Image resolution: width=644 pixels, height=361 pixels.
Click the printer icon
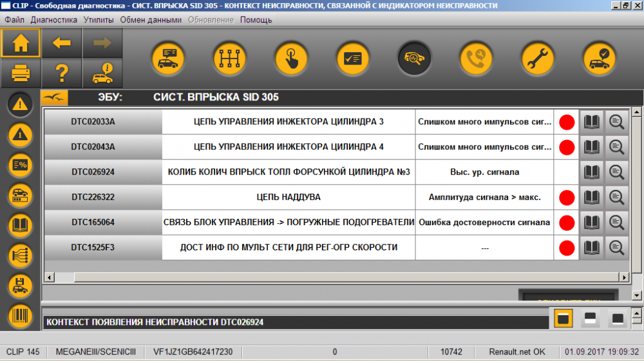click(21, 74)
